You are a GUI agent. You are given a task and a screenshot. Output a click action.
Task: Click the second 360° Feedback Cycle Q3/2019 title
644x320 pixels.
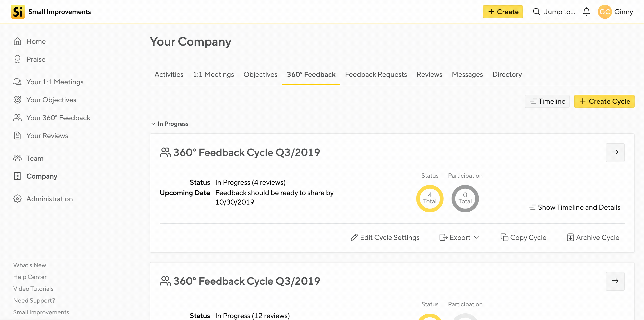click(x=246, y=281)
